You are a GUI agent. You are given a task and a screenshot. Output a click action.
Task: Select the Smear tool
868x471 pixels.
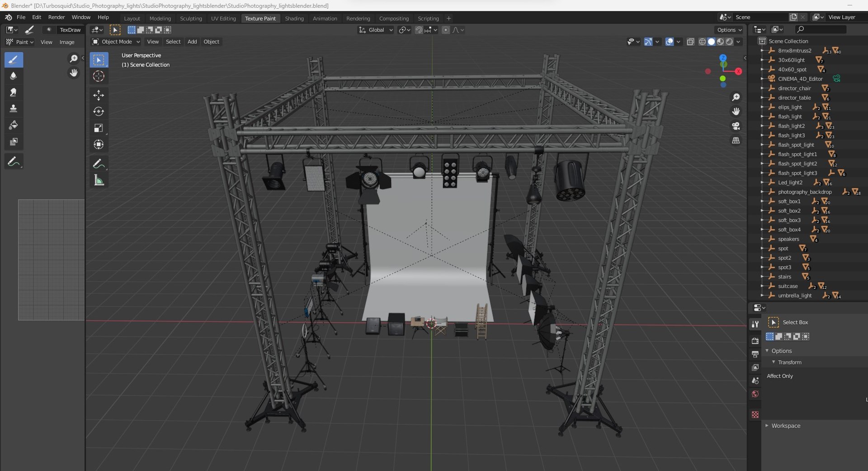[x=14, y=93]
